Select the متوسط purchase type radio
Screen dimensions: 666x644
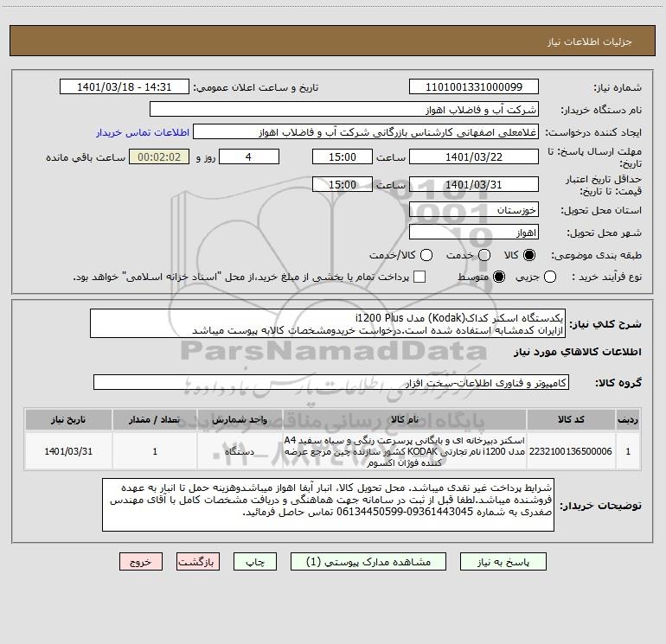coord(499,277)
